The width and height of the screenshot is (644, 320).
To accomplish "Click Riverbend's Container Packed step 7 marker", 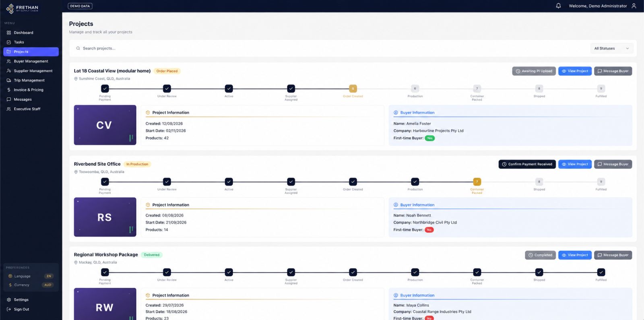I will [477, 182].
